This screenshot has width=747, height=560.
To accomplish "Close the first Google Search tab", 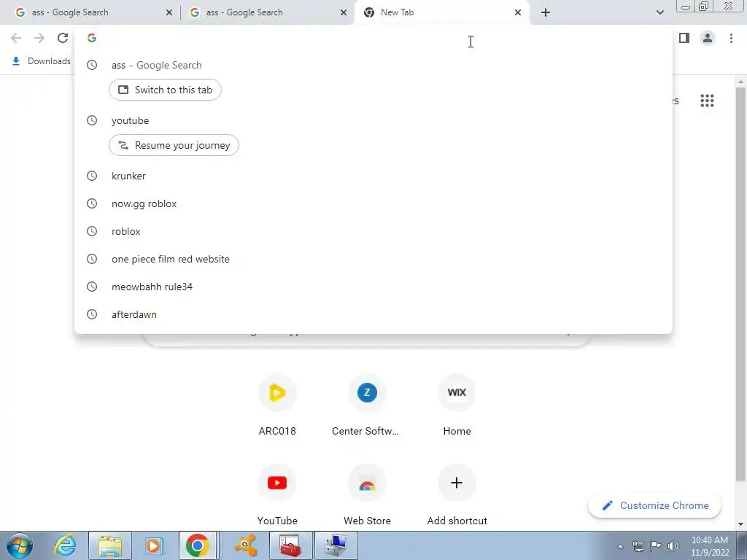I will coord(169,12).
